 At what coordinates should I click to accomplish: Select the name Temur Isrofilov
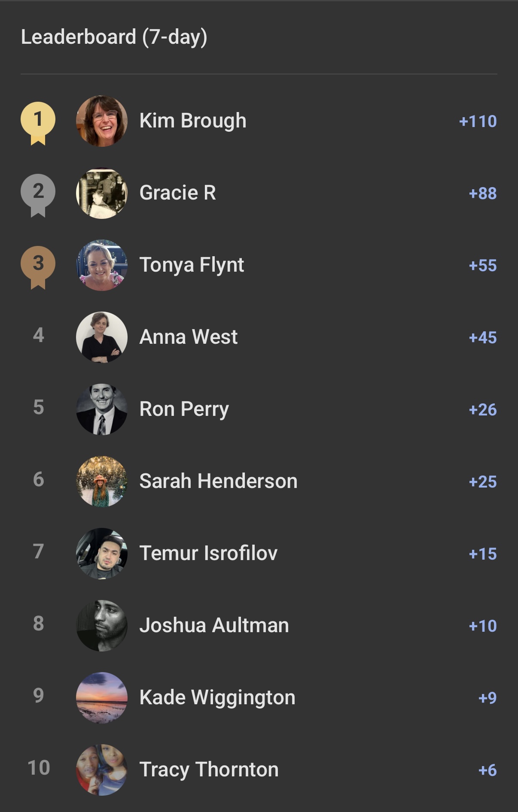tap(208, 553)
